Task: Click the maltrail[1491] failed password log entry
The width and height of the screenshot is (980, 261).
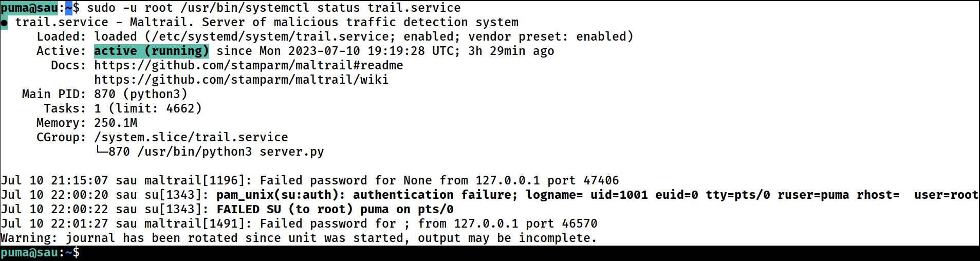Action: pyautogui.click(x=299, y=223)
